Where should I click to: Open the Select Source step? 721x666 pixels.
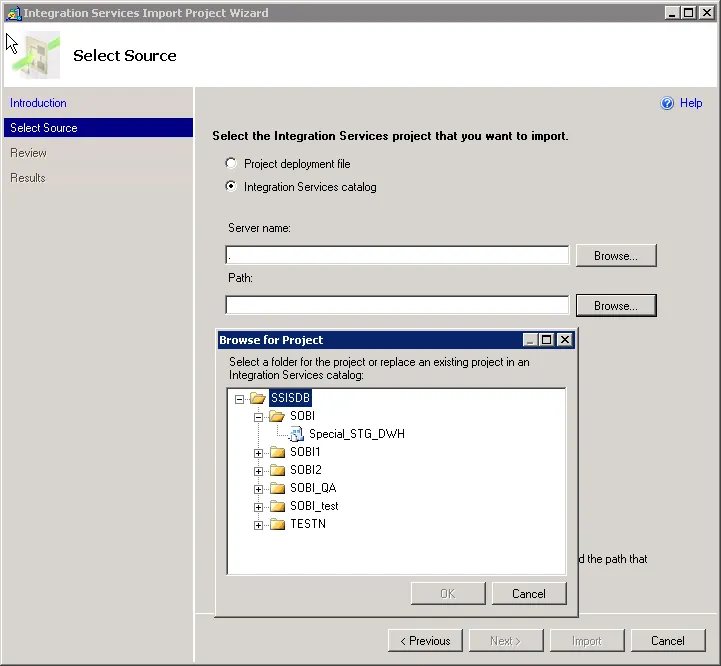[98, 128]
